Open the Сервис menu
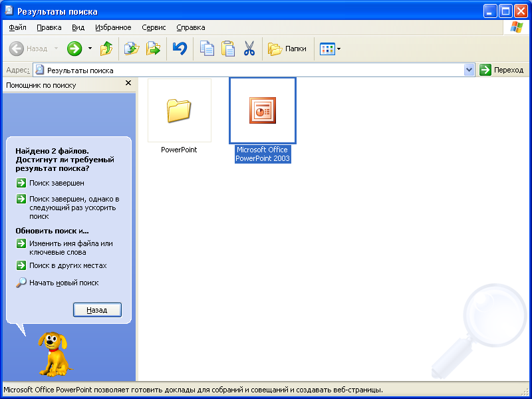This screenshot has width=532, height=399. tap(154, 27)
